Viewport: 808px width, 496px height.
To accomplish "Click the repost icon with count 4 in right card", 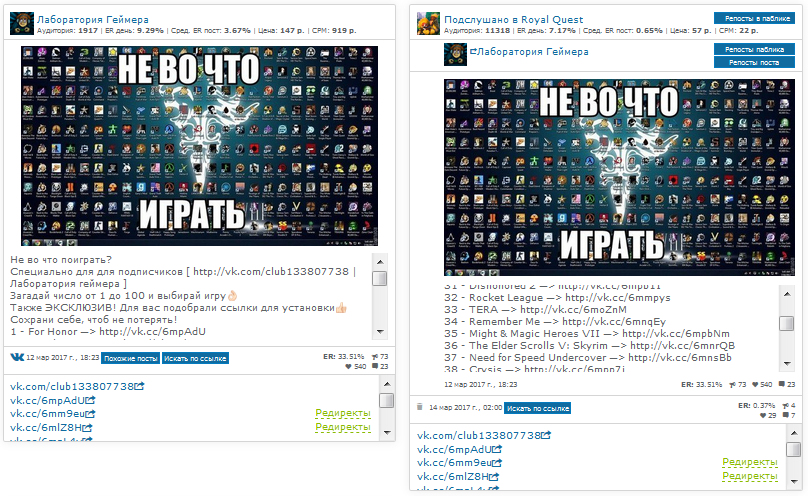I will pyautogui.click(x=785, y=405).
